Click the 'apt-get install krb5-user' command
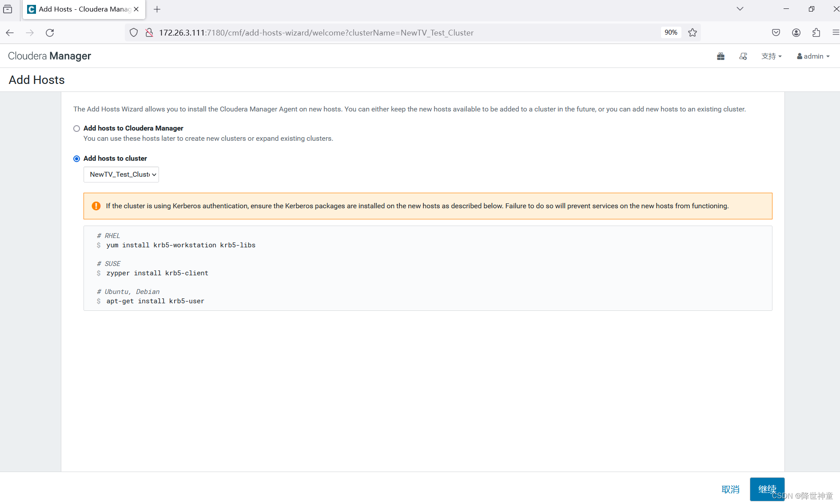The width and height of the screenshot is (840, 504). click(155, 301)
